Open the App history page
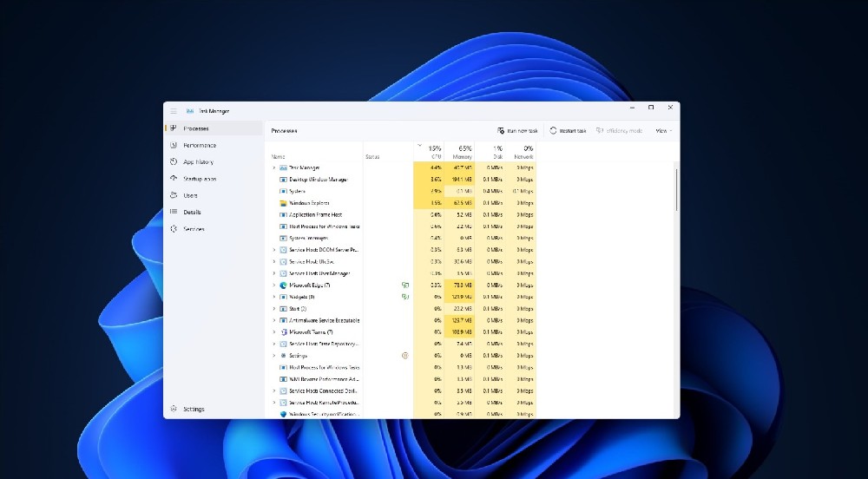 (x=198, y=161)
